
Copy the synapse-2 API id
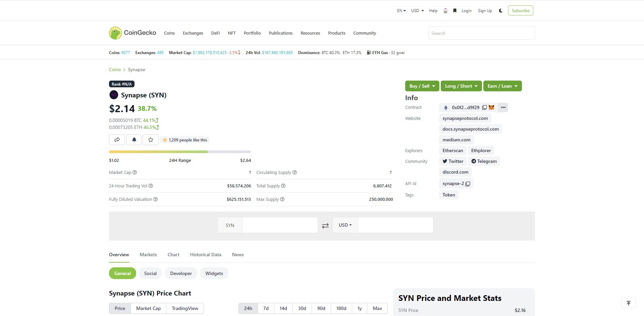(468, 184)
